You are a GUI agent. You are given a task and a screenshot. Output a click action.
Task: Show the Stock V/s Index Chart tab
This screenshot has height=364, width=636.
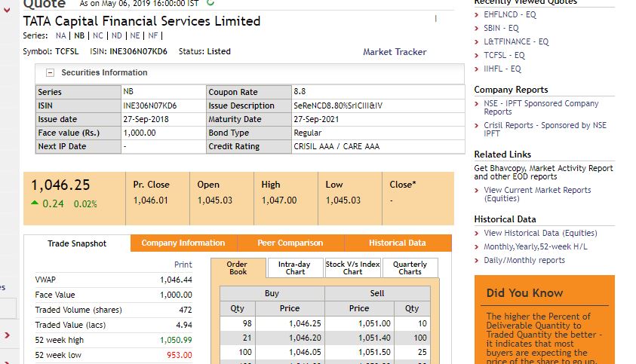pyautogui.click(x=352, y=268)
